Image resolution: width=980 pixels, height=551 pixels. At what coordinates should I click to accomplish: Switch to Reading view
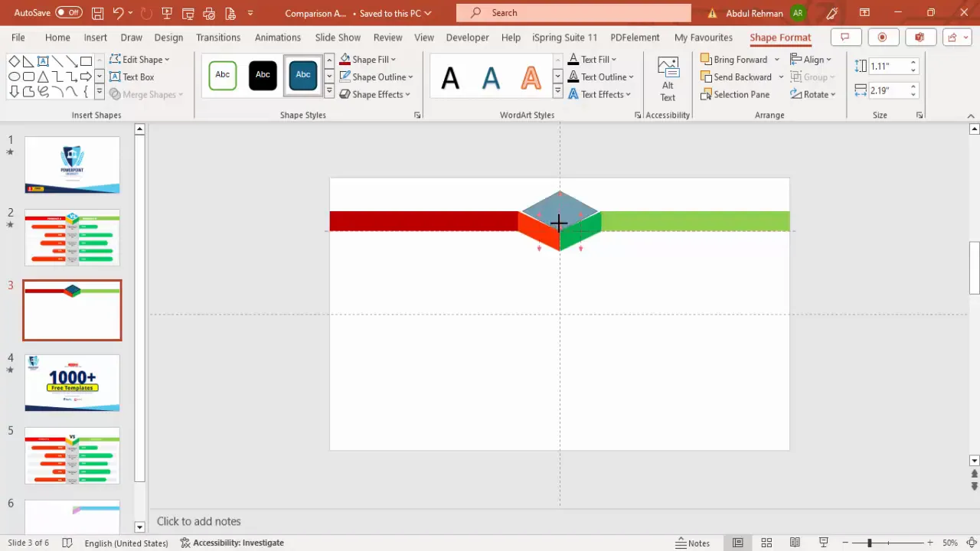795,543
